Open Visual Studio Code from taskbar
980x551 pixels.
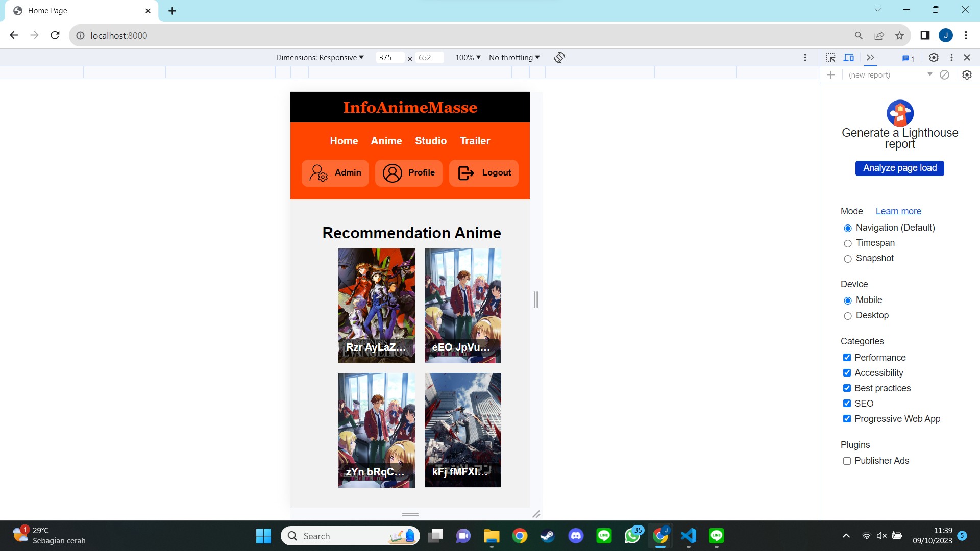point(689,536)
